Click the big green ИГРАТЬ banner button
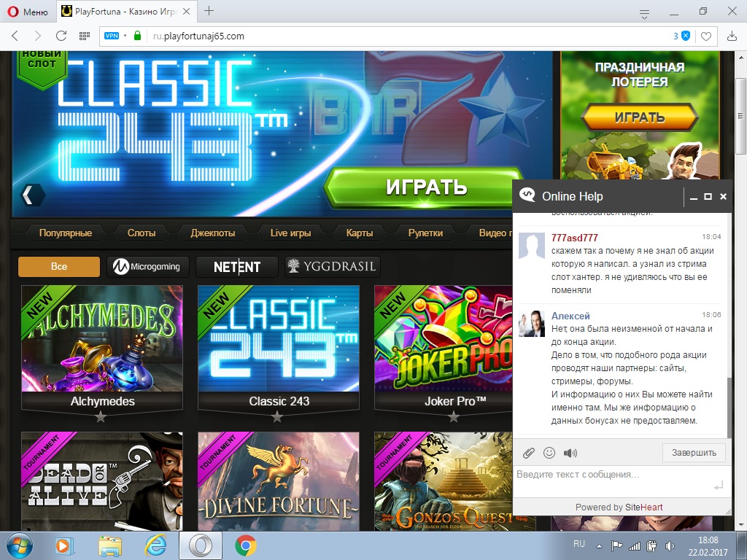Viewport: 747px width, 560px height. [422, 187]
